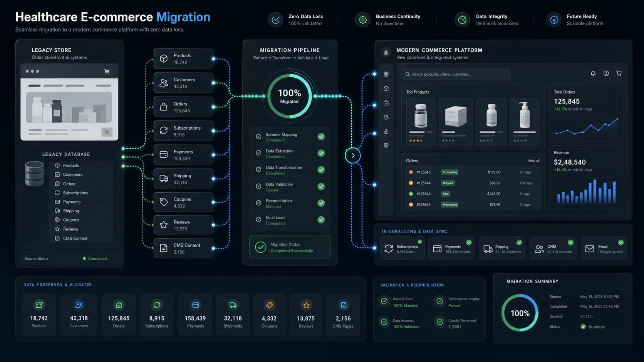Click the Checks Performed check circle
Screen dimensions: 644x362
(x=439, y=322)
